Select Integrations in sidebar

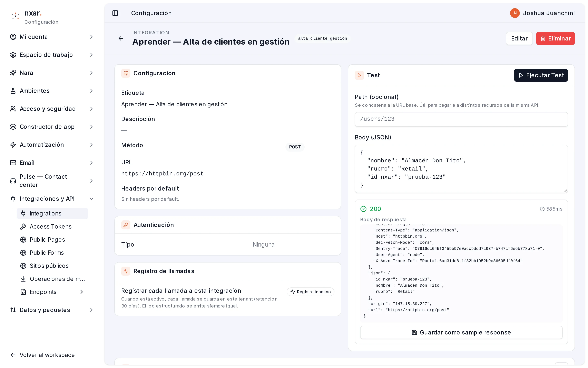coord(52,213)
